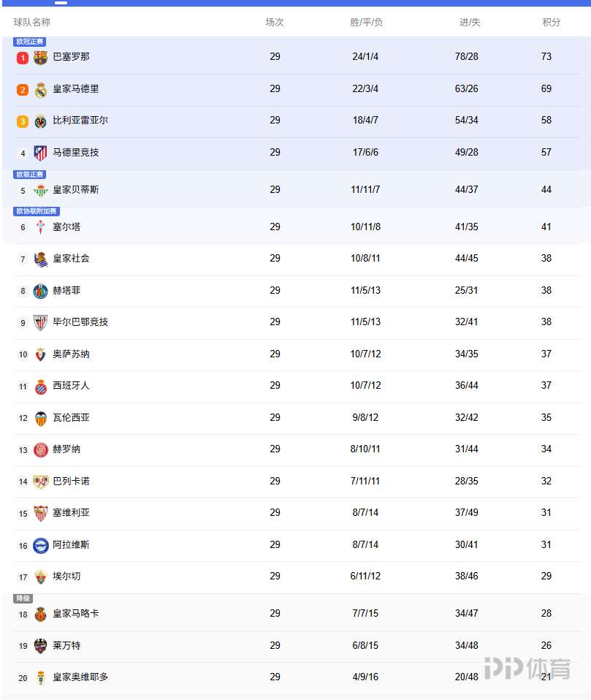Click the red rank 1 badge
Screen dimensions: 591x700
coord(23,58)
